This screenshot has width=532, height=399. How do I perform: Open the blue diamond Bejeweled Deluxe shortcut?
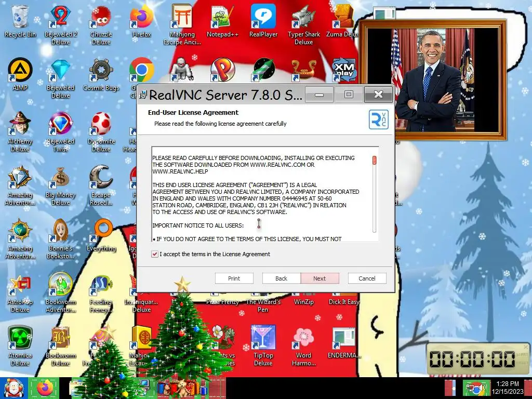pos(60,79)
